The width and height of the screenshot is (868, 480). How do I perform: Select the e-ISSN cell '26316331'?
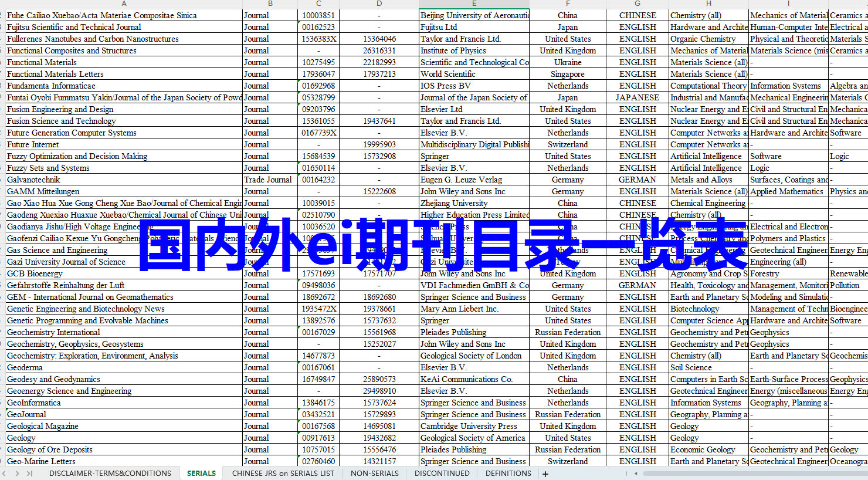pos(379,50)
